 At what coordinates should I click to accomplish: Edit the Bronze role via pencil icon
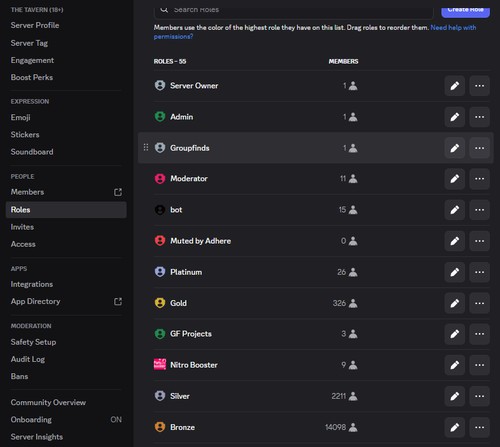455,427
